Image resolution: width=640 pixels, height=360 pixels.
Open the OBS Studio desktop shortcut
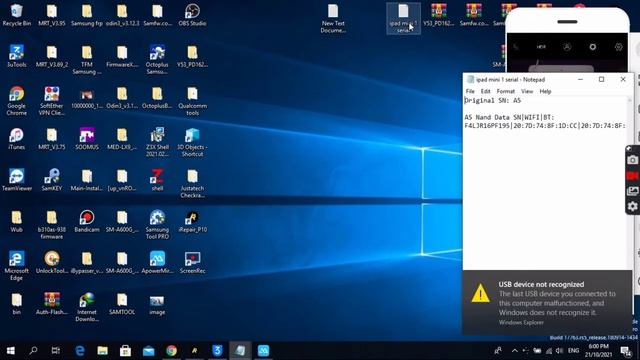[x=192, y=15]
